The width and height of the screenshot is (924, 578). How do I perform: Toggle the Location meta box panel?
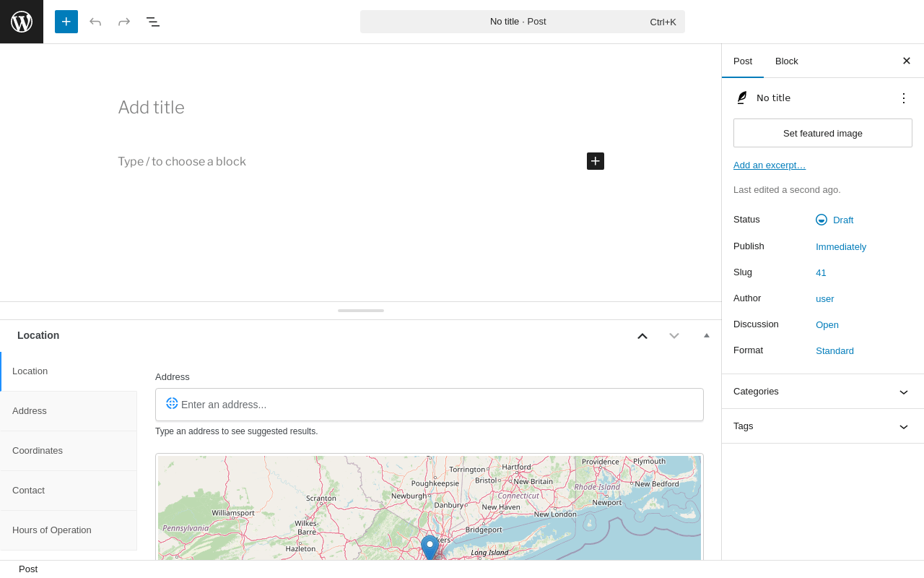coord(707,335)
